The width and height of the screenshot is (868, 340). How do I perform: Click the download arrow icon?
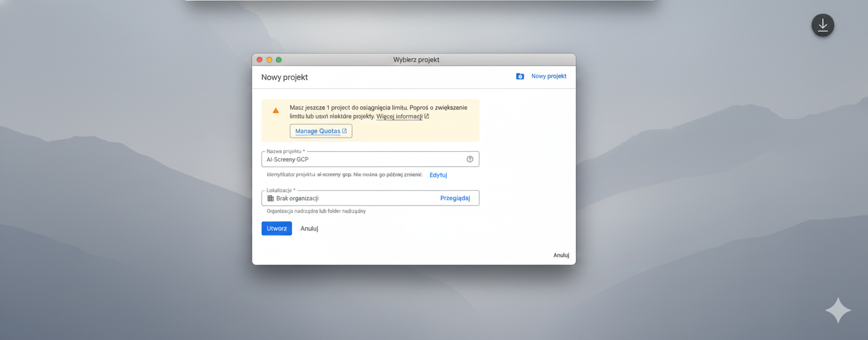pyautogui.click(x=822, y=25)
